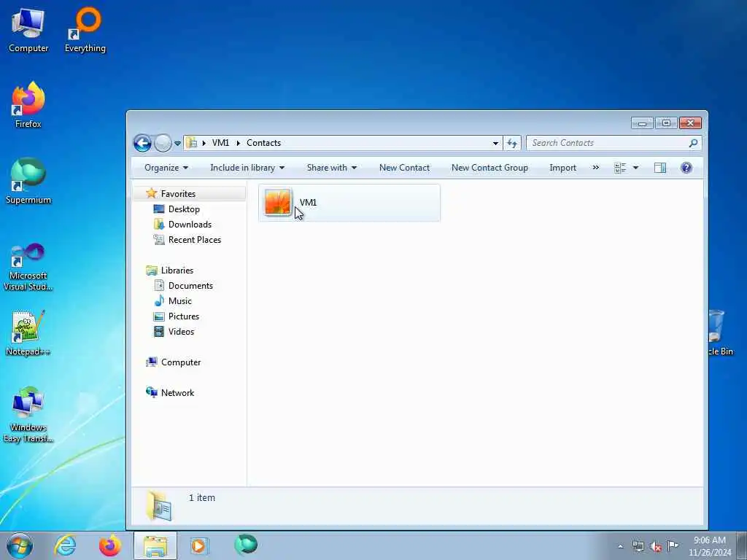Select the Windows Easy Transfer desktop icon
Screen dimensions: 747x560
[28, 414]
